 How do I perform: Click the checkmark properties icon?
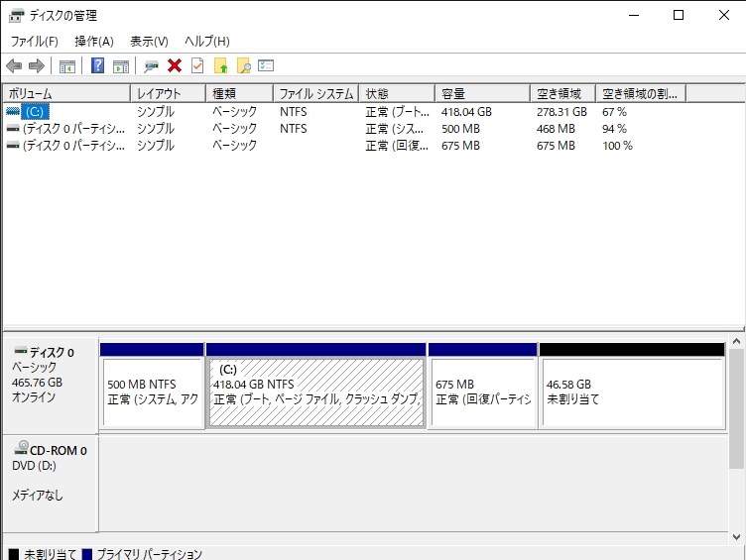(x=197, y=65)
